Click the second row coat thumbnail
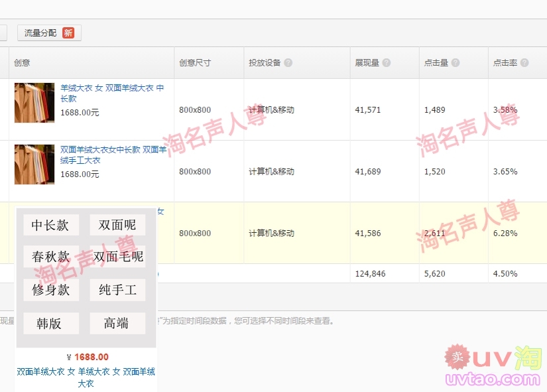Image resolution: width=547 pixels, height=392 pixels. pos(34,164)
